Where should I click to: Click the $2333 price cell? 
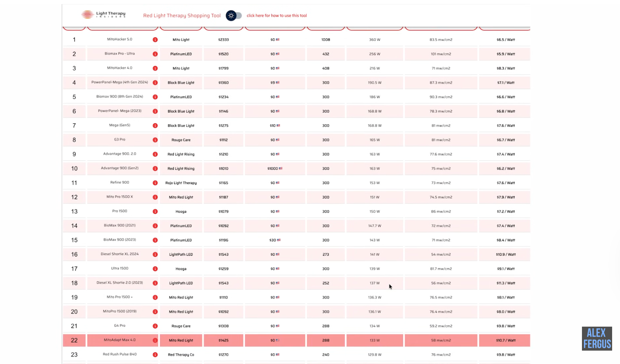(x=223, y=40)
